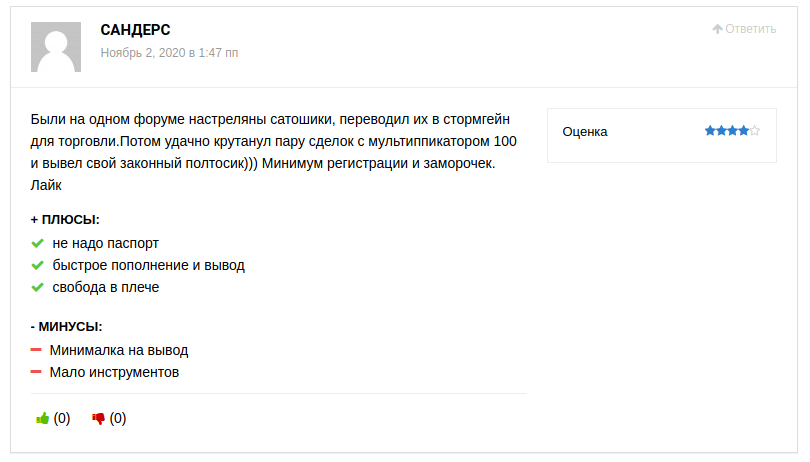Click red minus beside Минималка на вывод
Screen dimensions: 810x462
pos(36,350)
